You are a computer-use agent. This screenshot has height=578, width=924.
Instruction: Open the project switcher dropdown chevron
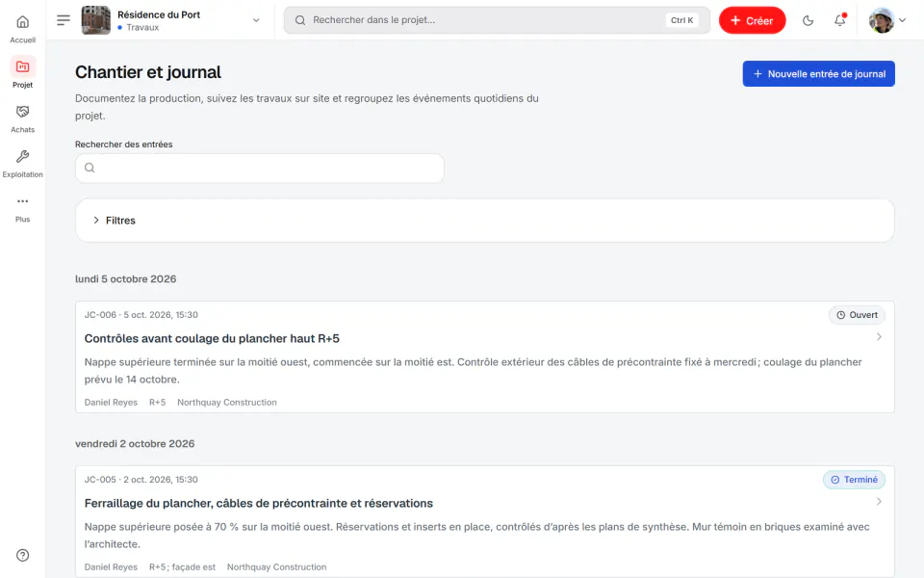[x=256, y=20]
